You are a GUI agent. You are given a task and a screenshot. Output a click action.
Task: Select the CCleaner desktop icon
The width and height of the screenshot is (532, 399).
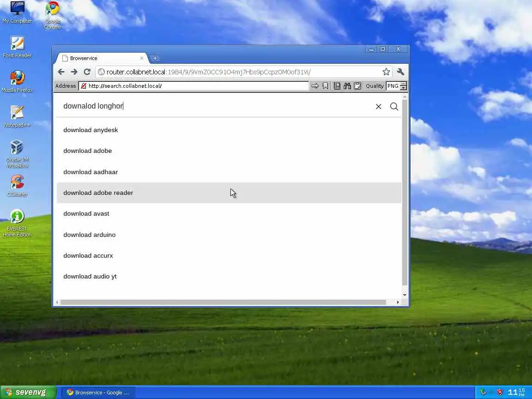[x=17, y=186]
